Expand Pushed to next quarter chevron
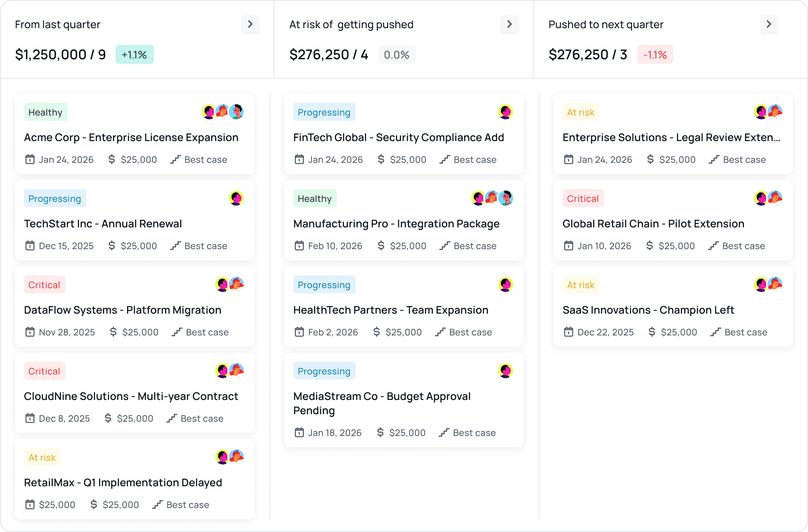The image size is (808, 532). 769,24
